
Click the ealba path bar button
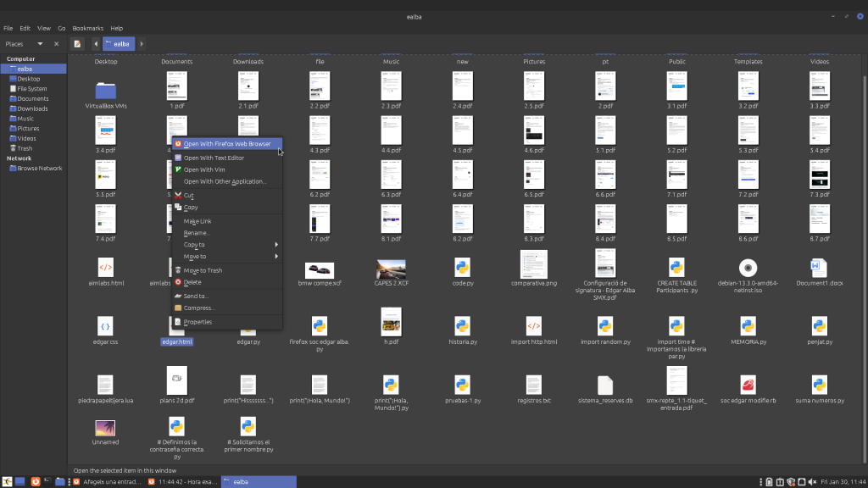(x=119, y=43)
